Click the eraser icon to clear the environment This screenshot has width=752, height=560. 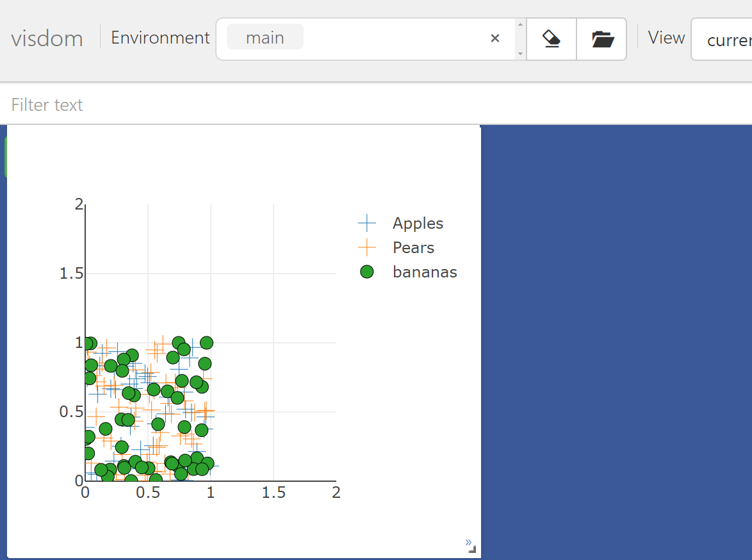[552, 39]
